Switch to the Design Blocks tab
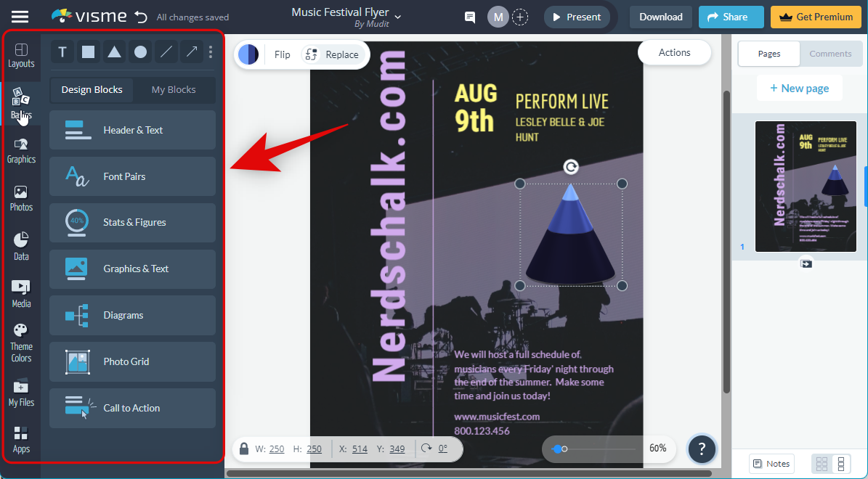The width and height of the screenshot is (868, 479). click(92, 89)
